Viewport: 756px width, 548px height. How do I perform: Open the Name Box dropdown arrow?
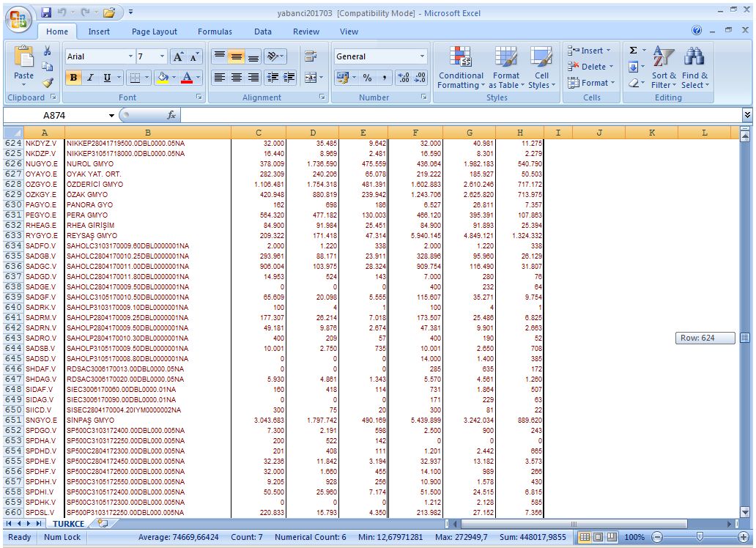click(111, 115)
